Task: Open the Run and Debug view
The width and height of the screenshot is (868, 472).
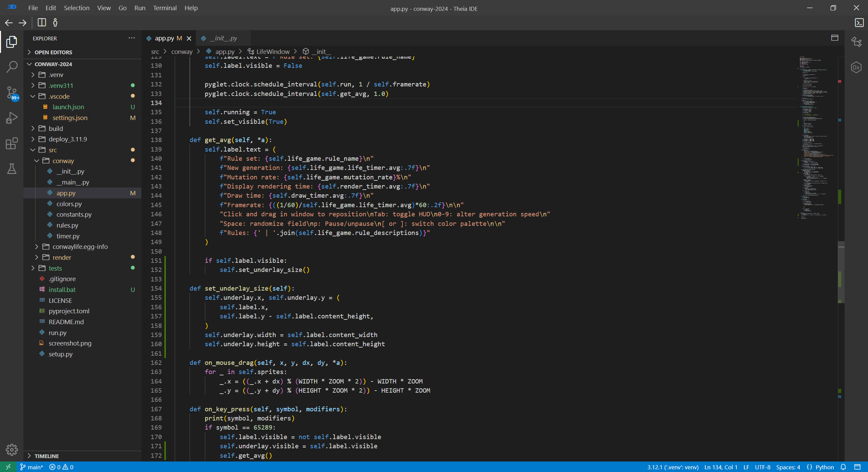Action: [11, 118]
